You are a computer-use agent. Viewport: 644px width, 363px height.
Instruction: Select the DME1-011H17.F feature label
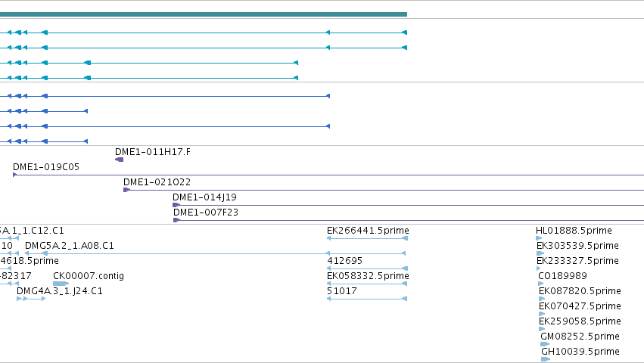click(x=153, y=152)
